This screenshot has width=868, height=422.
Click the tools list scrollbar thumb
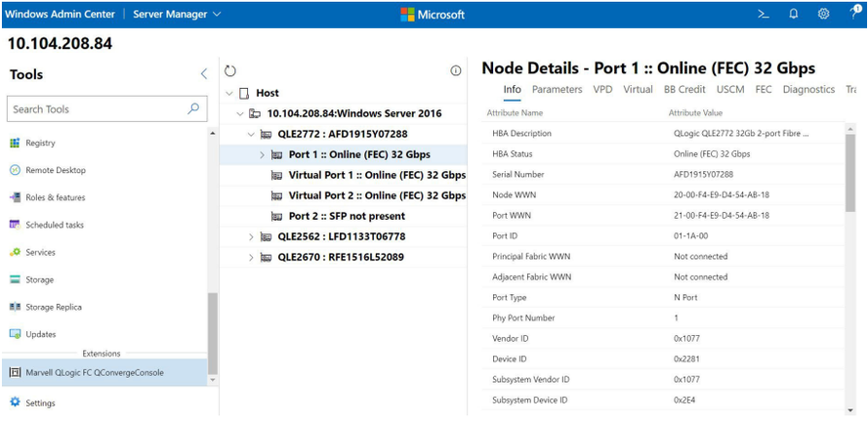(x=213, y=332)
